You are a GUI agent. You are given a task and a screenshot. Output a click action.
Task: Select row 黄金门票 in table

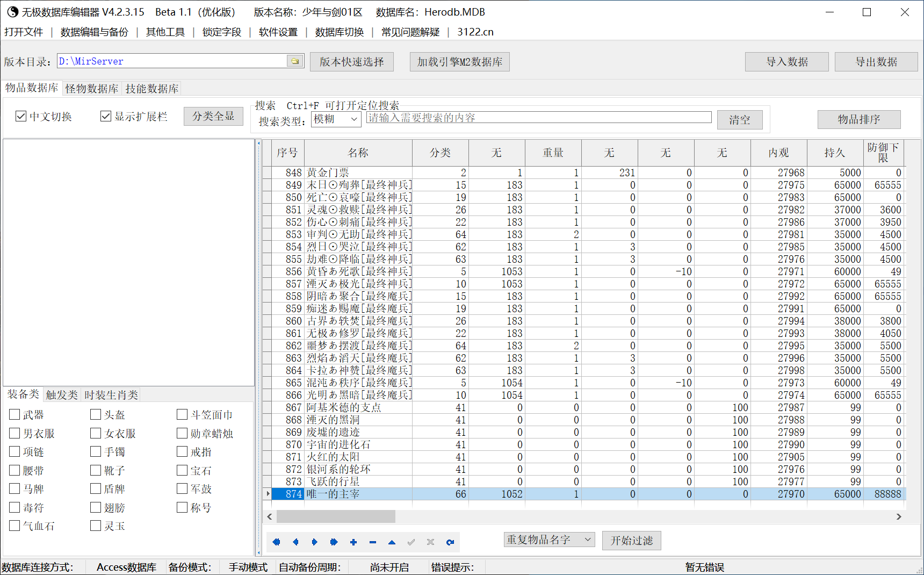584,172
